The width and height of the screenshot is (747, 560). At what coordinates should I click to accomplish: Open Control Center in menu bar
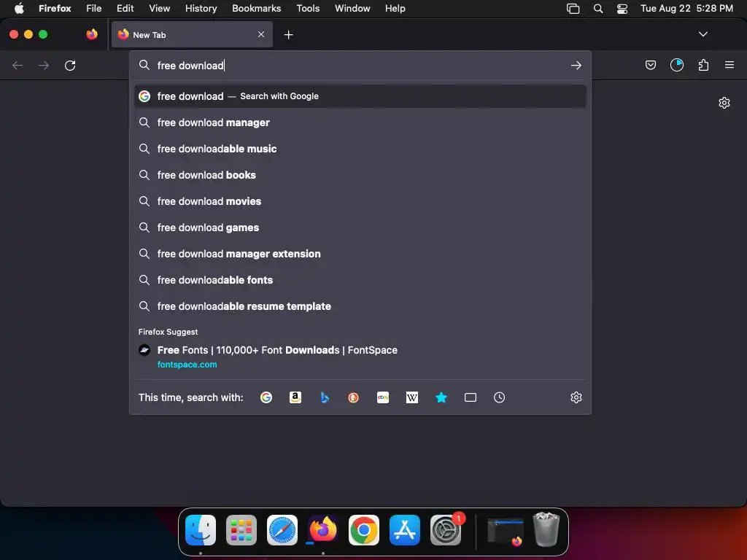(622, 8)
